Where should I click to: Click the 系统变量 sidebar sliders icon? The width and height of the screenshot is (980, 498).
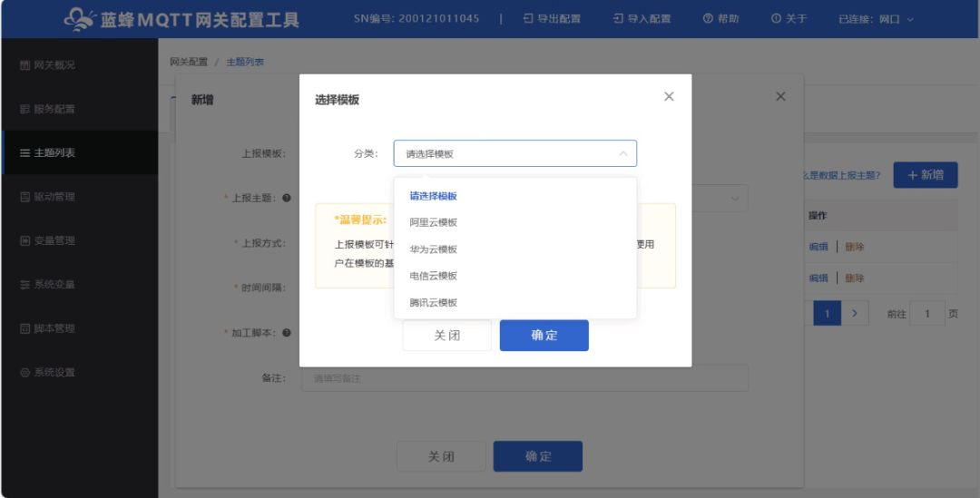(25, 285)
